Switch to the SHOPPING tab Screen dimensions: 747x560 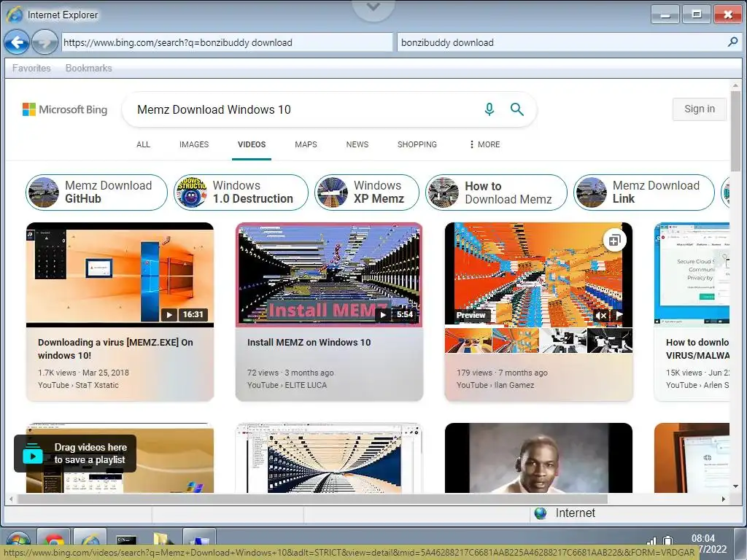[x=417, y=144]
